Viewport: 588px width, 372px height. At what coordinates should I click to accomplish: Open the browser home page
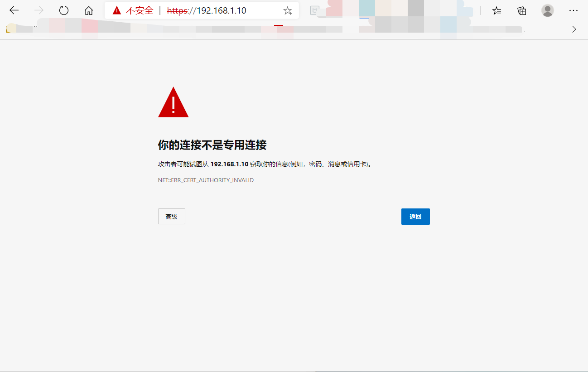click(88, 10)
